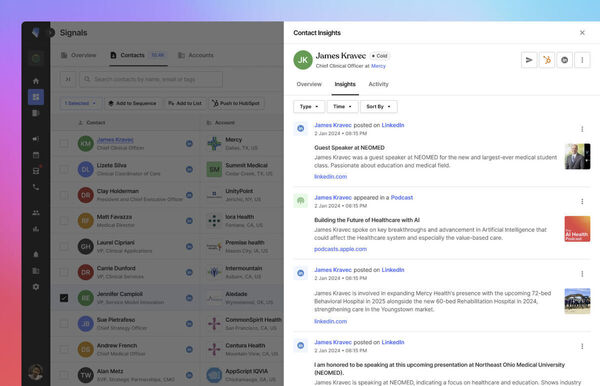Click the search contacts input field
The image size is (600, 386).
[x=151, y=79]
